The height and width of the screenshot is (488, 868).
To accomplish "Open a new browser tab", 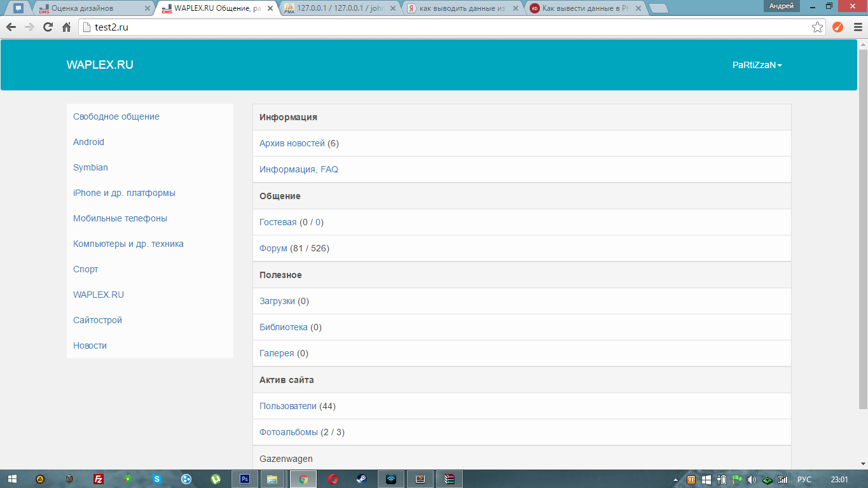I will 658,8.
